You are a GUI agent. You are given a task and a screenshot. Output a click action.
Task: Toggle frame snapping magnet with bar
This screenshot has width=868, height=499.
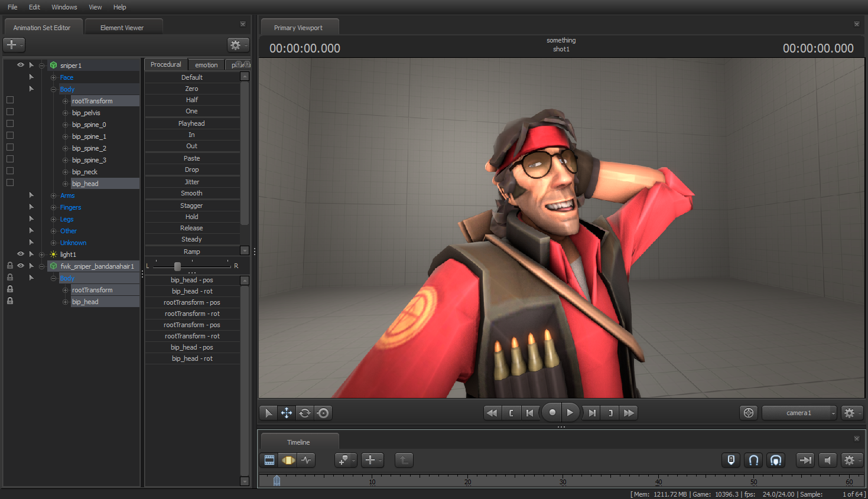tap(776, 460)
